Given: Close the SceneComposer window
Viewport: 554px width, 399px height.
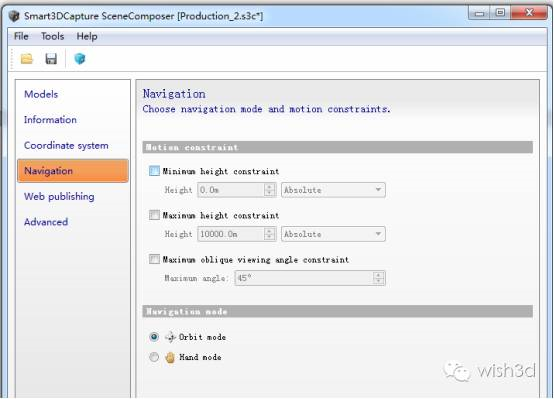Looking at the screenshot, I should click(x=529, y=13).
